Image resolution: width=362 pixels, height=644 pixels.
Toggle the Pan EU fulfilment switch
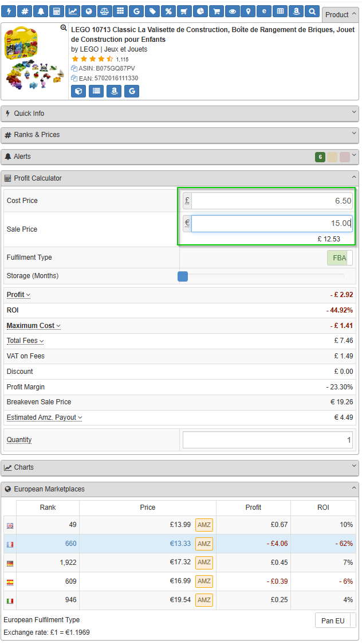coord(335,620)
